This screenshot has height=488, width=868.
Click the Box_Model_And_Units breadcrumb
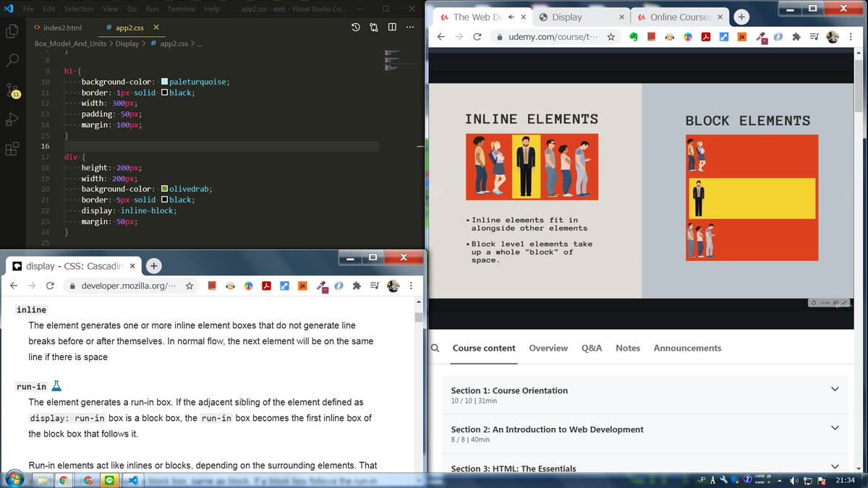[69, 44]
